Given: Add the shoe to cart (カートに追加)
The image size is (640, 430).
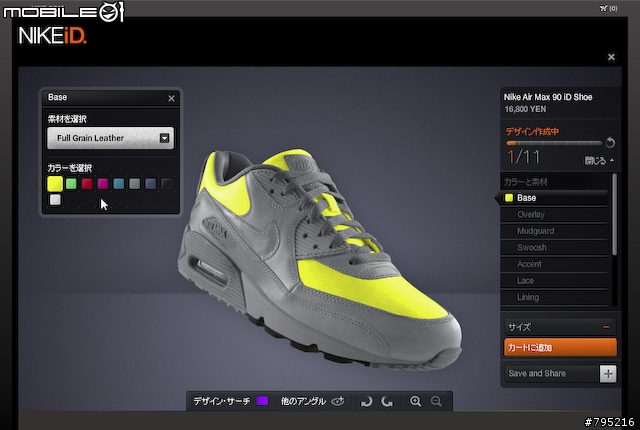Looking at the screenshot, I should (560, 347).
